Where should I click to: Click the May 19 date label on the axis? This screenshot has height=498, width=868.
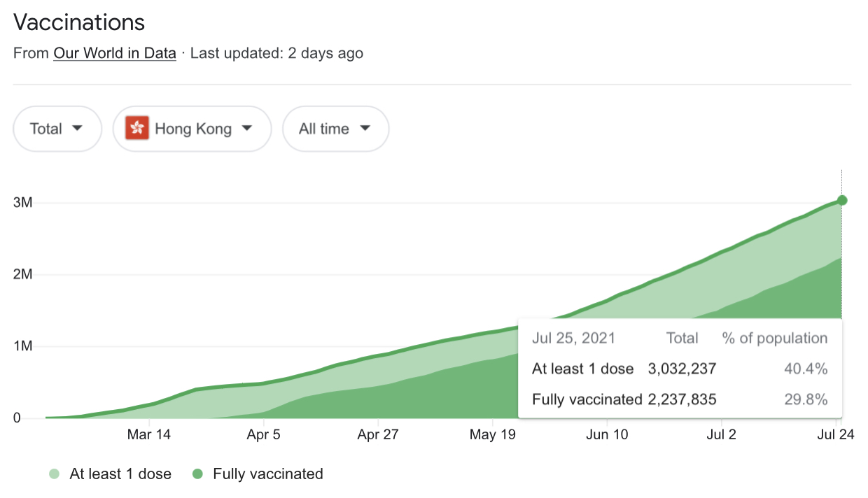click(493, 435)
